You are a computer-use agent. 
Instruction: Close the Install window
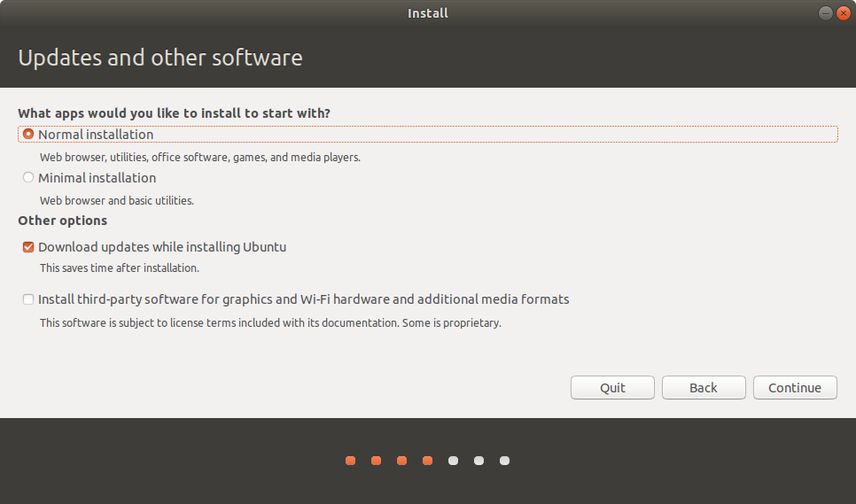click(844, 13)
